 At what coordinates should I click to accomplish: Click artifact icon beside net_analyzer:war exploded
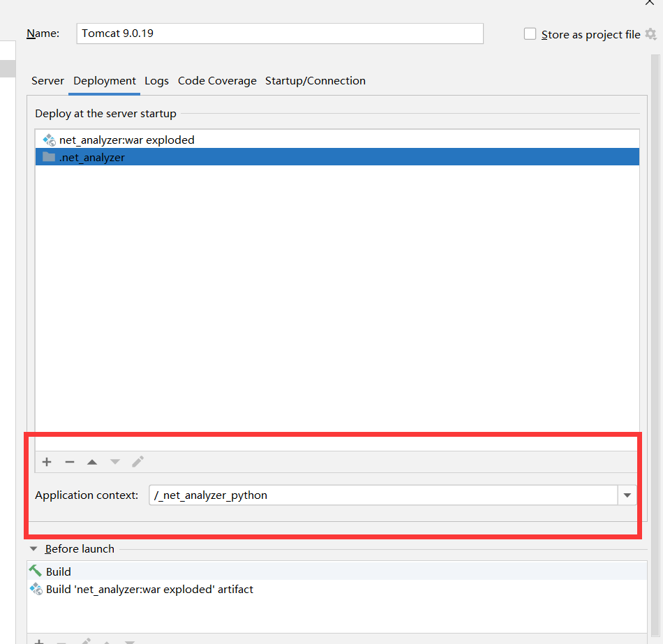pos(49,140)
